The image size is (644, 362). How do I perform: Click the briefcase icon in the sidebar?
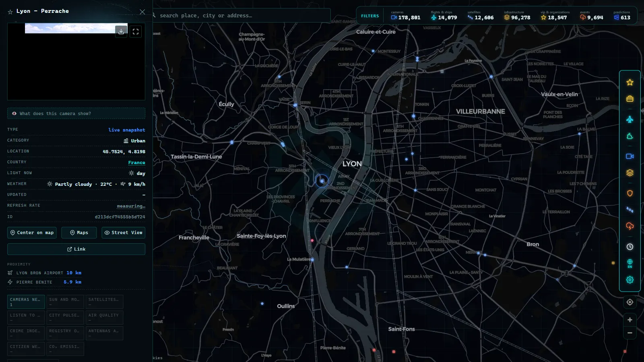[630, 99]
